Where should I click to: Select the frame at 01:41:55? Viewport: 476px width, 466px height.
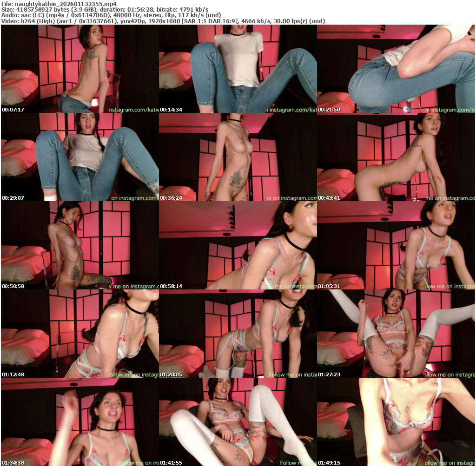point(238,421)
